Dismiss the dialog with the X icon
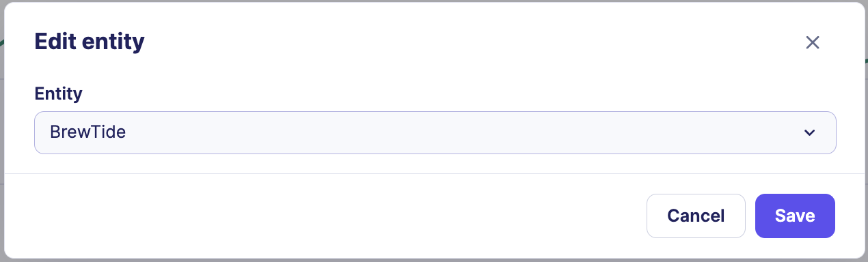 pyautogui.click(x=812, y=42)
